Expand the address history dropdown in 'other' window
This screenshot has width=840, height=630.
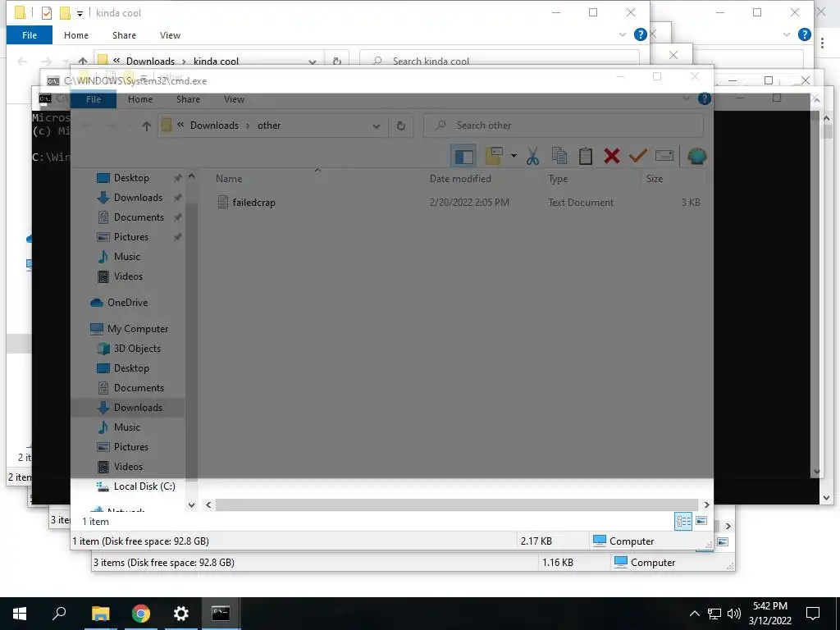pos(376,126)
